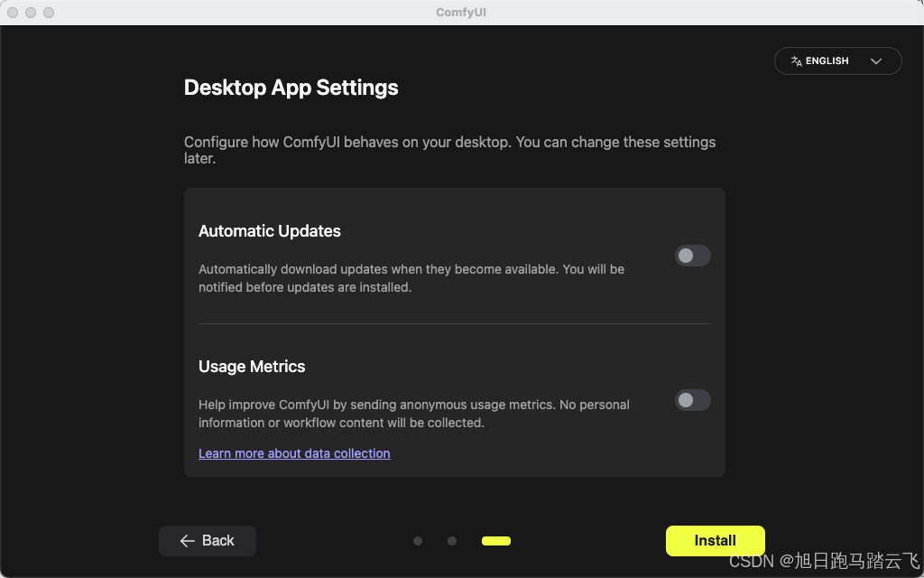Click the translate icon beside ENGLISH

796,61
